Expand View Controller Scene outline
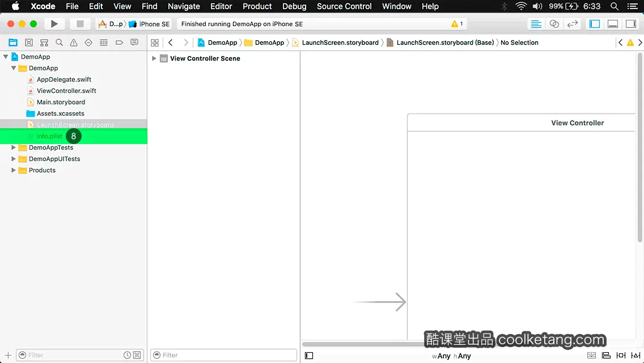The height and width of the screenshot is (363, 644). [x=154, y=58]
